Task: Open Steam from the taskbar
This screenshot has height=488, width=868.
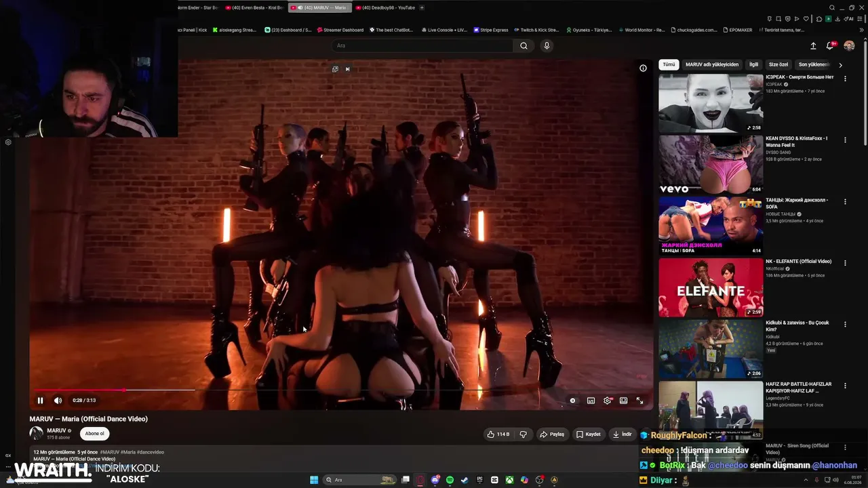Action: click(x=465, y=480)
